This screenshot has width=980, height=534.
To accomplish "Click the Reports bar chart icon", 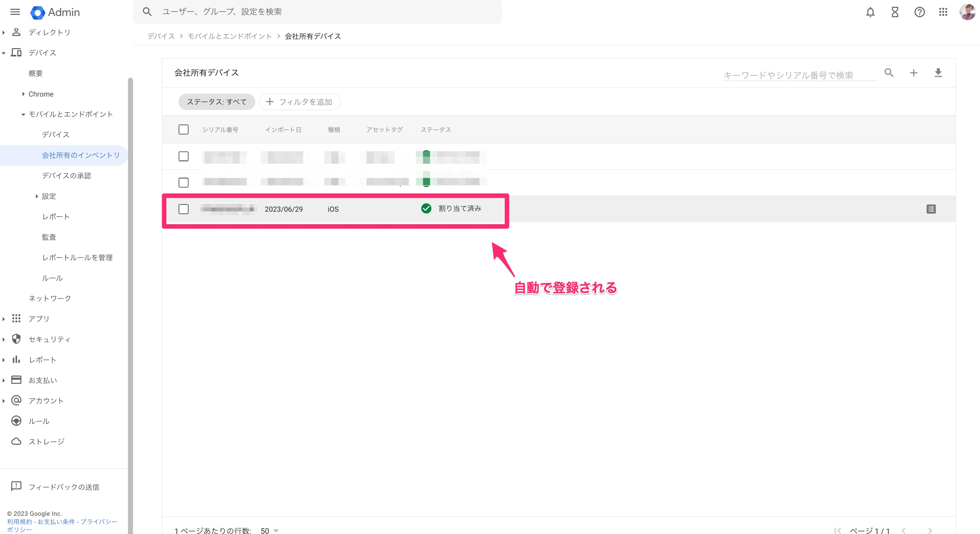I will pos(16,359).
